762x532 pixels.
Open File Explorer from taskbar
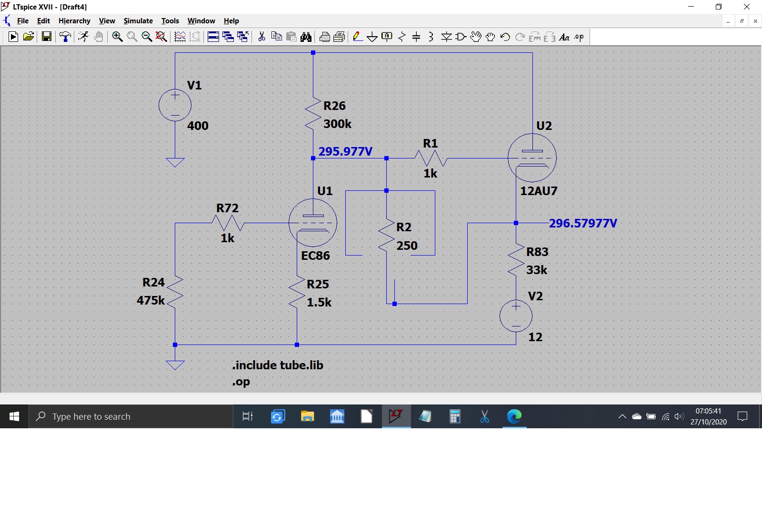point(307,416)
